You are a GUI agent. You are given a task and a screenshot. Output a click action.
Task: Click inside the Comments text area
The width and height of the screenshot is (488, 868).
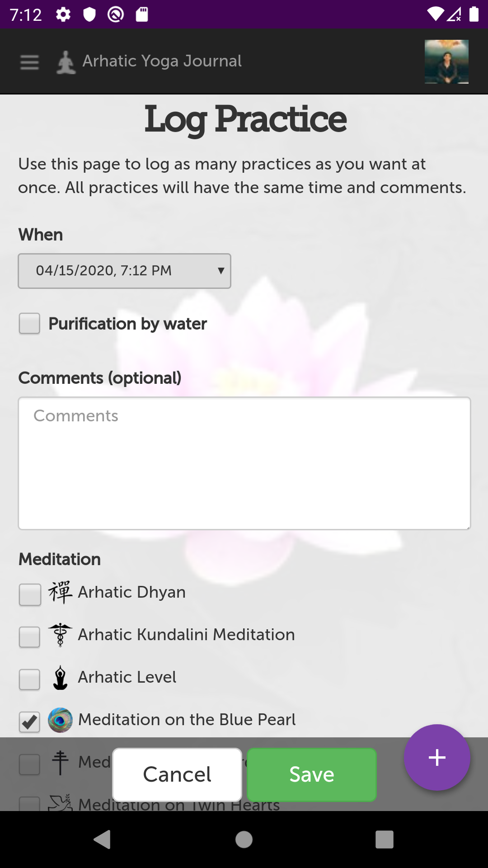pos(244,463)
